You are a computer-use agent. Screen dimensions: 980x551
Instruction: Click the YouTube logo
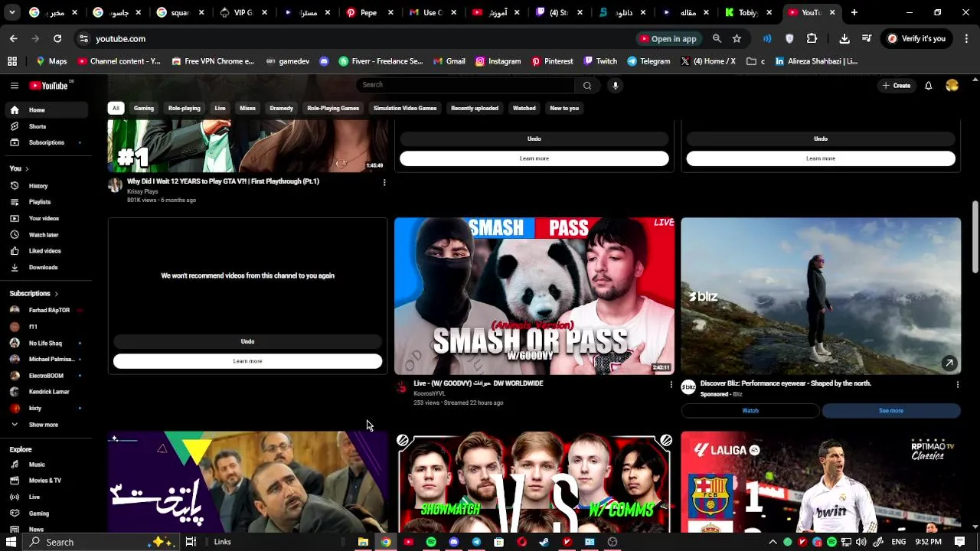pyautogui.click(x=49, y=86)
